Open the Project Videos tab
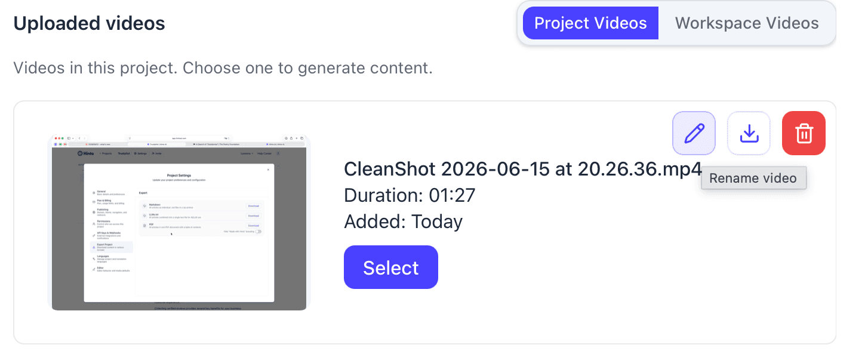This screenshot has height=357, width=868. point(590,23)
